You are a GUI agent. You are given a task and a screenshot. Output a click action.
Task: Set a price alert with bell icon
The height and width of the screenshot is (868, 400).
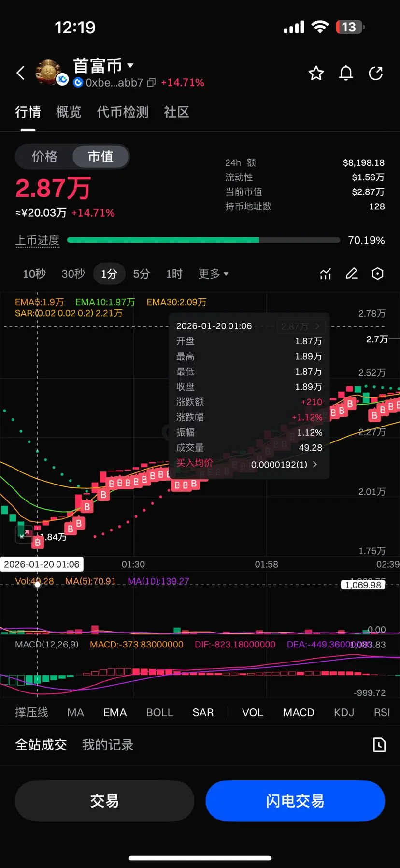[x=346, y=74]
